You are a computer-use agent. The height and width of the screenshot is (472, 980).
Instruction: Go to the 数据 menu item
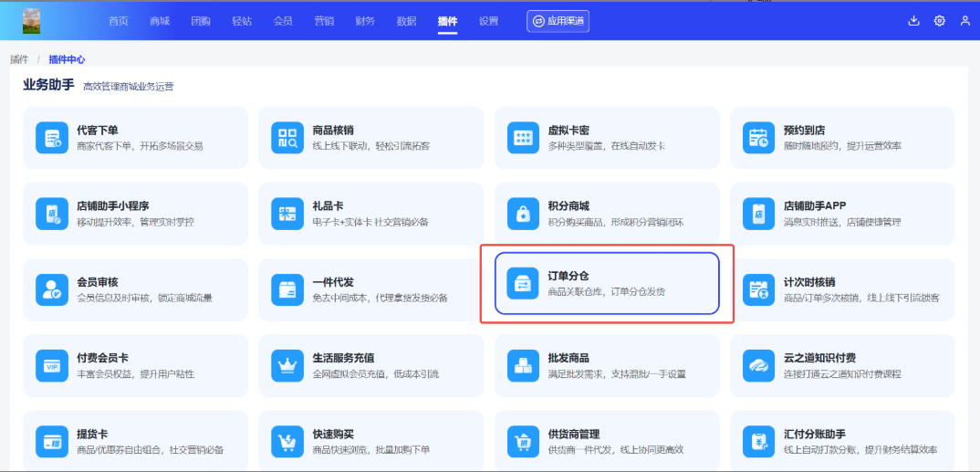point(406,21)
